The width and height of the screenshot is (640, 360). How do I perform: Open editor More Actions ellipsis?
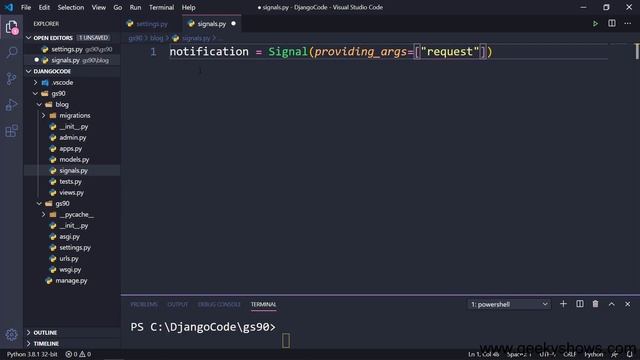[627, 23]
